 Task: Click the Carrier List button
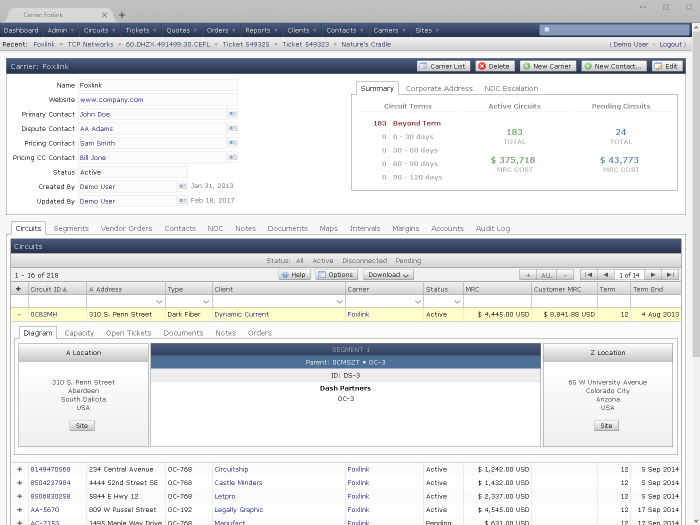(443, 66)
